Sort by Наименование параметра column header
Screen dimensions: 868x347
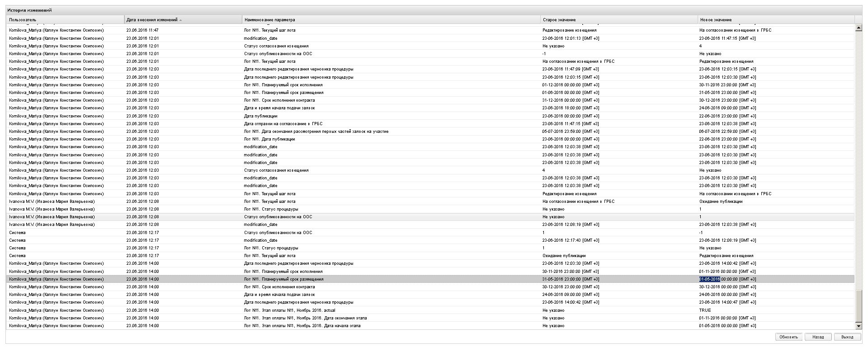pos(392,20)
